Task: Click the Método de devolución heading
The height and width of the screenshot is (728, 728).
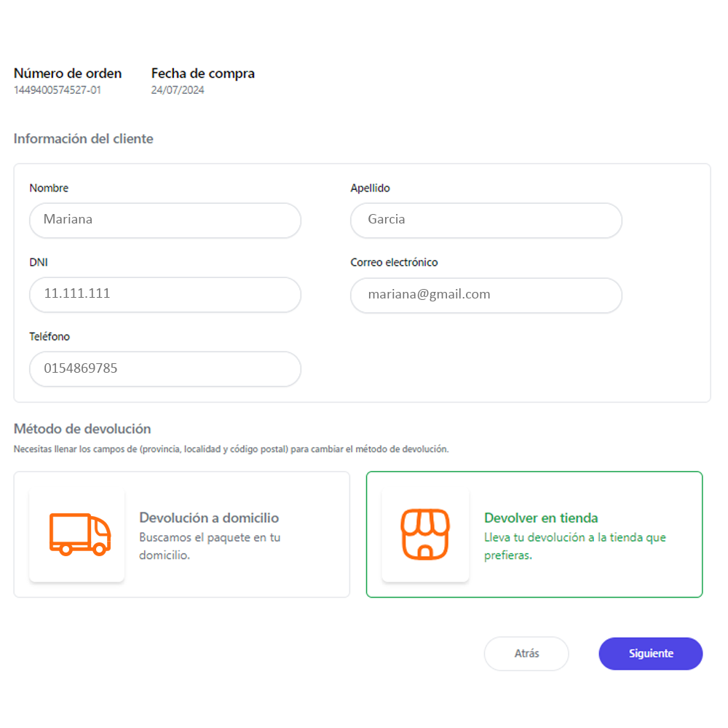Action: [82, 429]
